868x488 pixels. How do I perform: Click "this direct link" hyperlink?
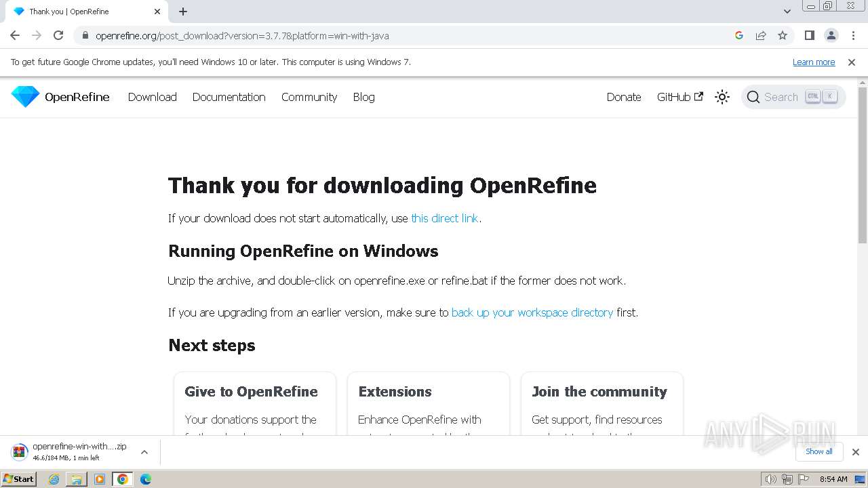click(x=445, y=218)
